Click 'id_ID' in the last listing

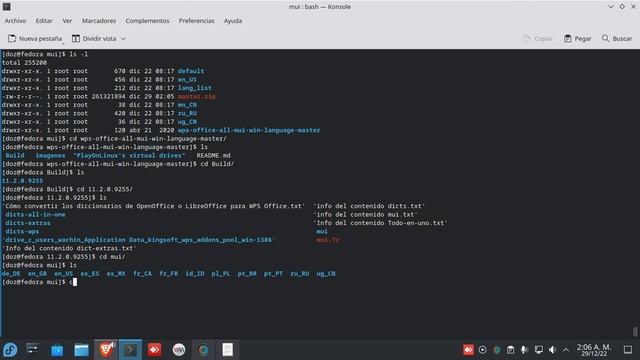(195, 274)
